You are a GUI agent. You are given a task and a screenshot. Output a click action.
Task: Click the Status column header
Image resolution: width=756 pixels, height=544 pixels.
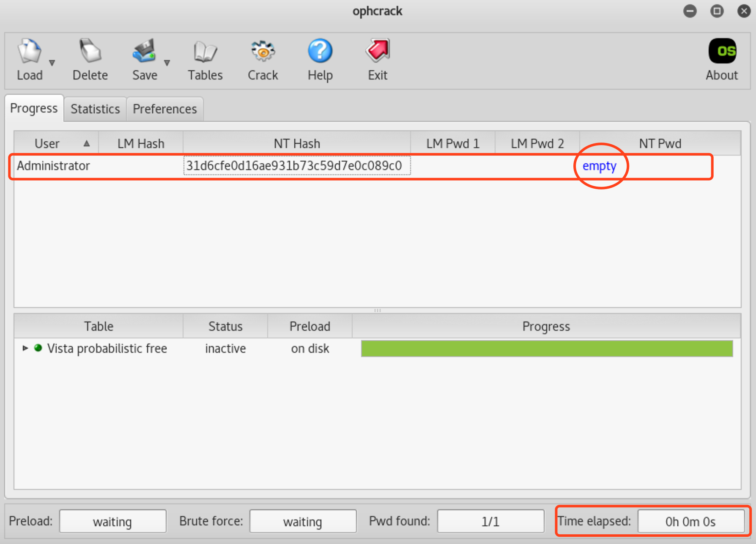(225, 326)
